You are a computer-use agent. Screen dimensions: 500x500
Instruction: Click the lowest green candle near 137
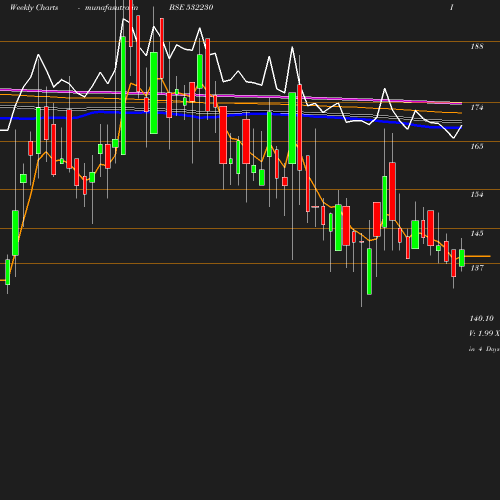[x=369, y=271]
